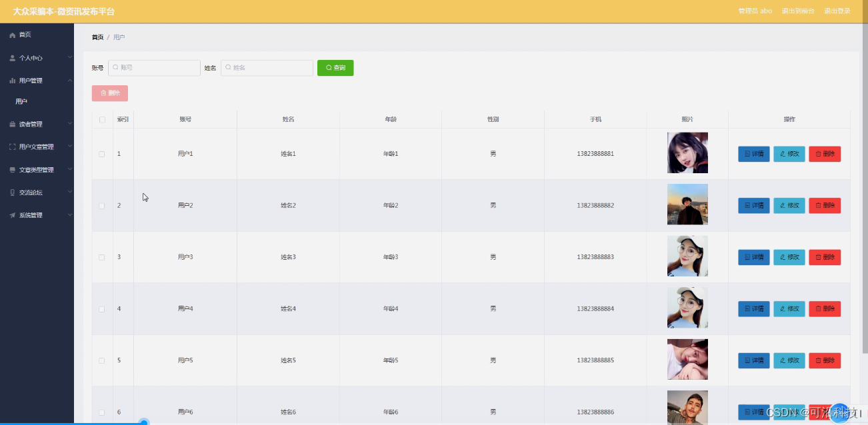Click the phone icon of 交流论坛
The image size is (868, 425).
point(12,193)
